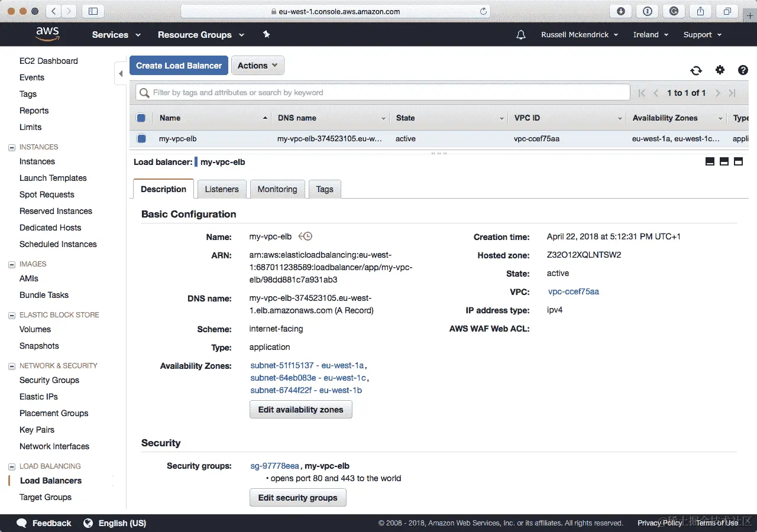This screenshot has width=757, height=532.
Task: Click the Safari address bar URL
Action: tap(335, 11)
